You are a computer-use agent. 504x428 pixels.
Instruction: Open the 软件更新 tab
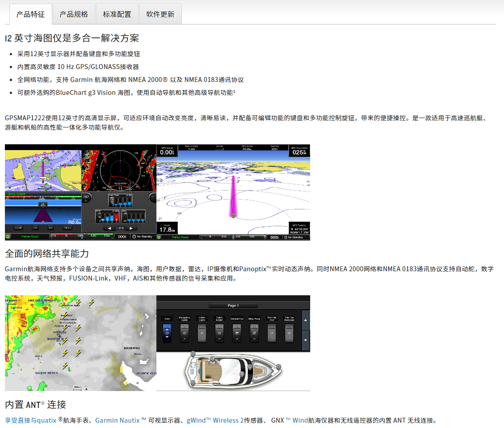pos(160,14)
